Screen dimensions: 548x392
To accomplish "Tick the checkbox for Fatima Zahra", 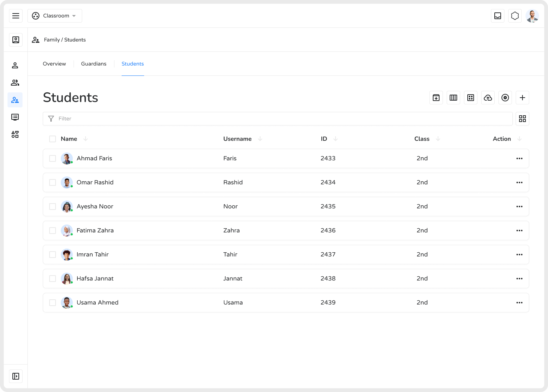I will click(x=53, y=231).
